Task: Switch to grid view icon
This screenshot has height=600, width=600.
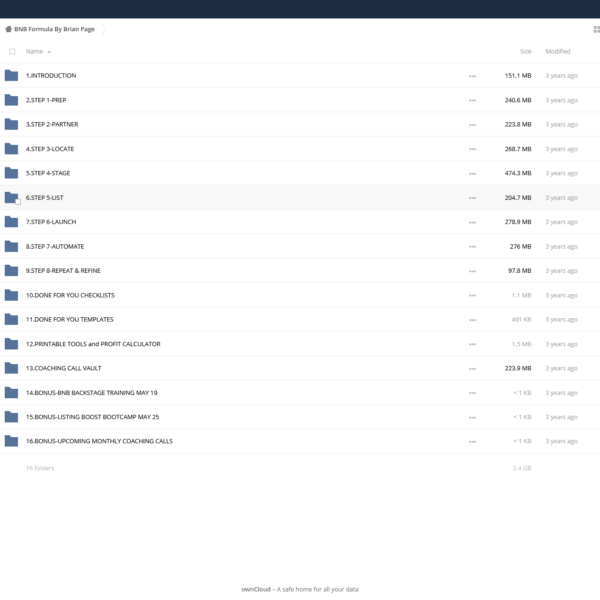Action: (x=597, y=29)
